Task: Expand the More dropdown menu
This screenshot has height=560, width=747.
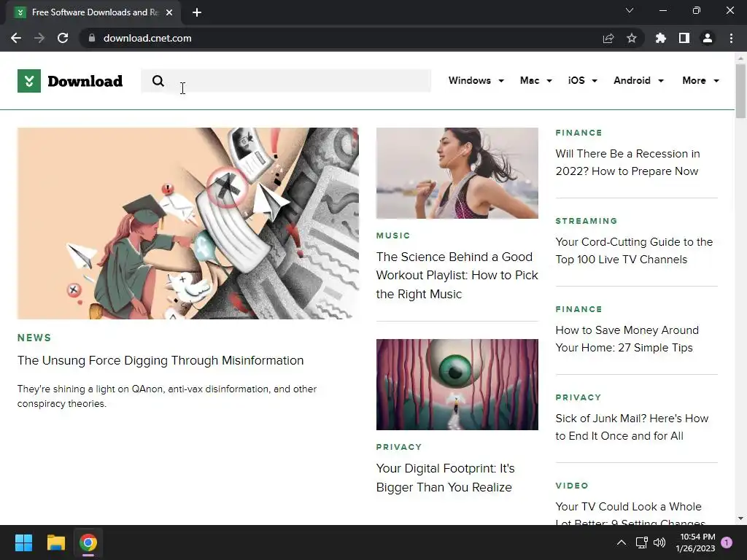Action: coord(701,80)
